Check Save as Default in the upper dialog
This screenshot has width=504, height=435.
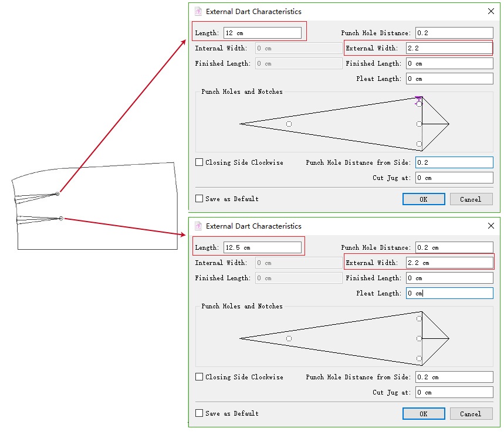199,199
